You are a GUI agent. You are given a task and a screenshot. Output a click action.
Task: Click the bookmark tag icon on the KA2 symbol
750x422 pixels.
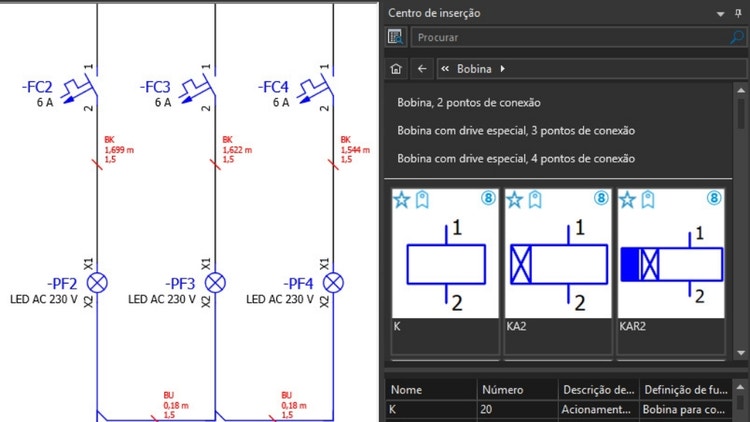(535, 200)
